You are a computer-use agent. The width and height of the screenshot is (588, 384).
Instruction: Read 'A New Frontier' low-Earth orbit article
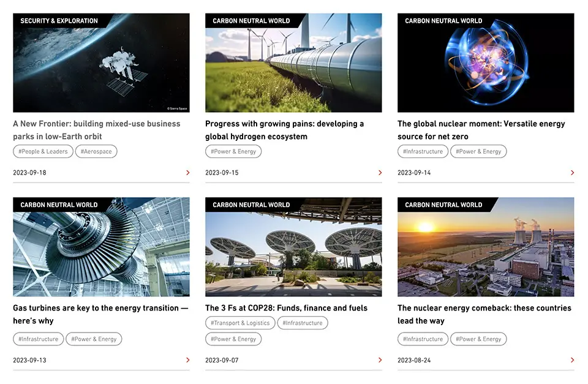[97, 130]
